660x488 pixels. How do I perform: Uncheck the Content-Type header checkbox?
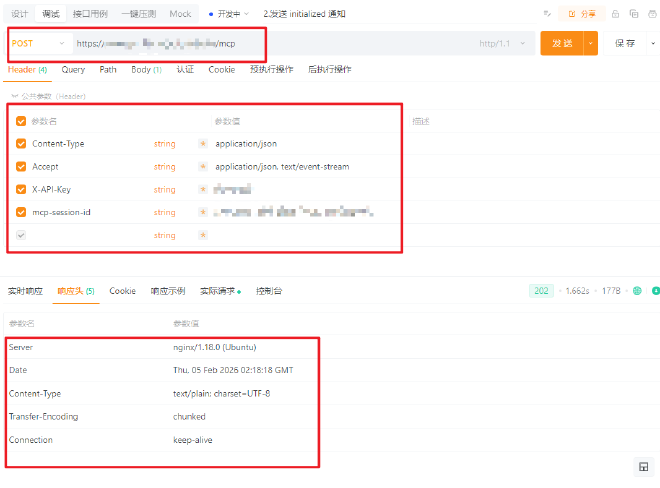point(21,144)
